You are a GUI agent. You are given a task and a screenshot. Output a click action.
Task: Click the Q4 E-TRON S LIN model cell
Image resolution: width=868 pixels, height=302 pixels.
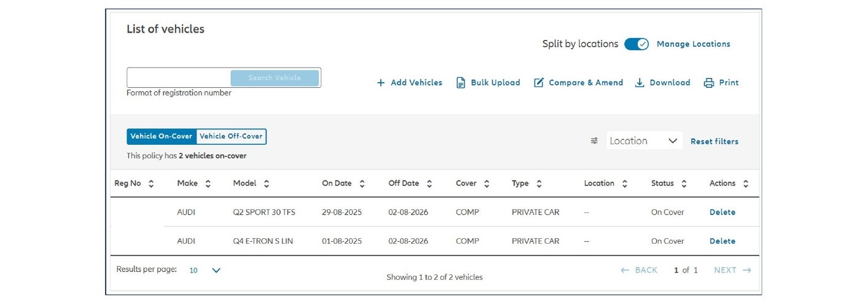[x=263, y=241]
